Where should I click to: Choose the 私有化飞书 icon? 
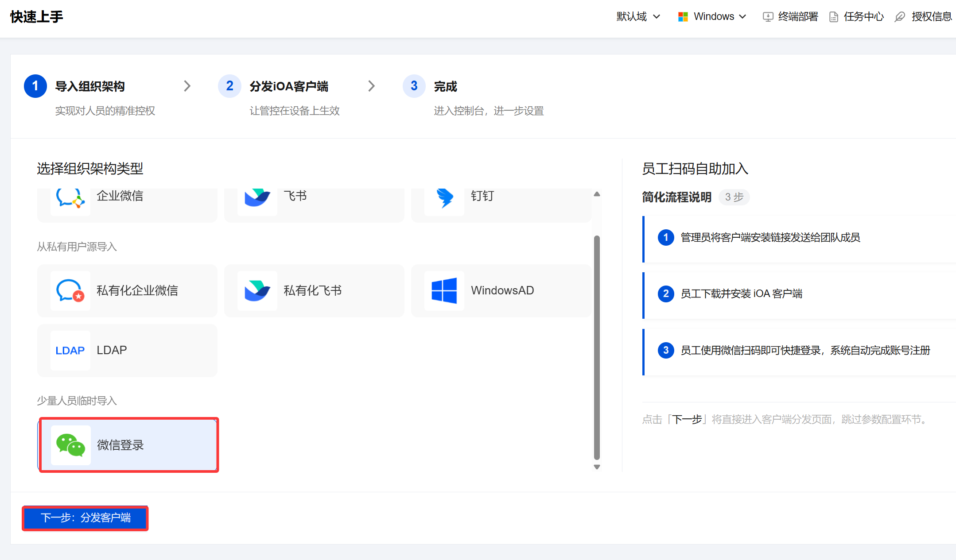pos(257,291)
